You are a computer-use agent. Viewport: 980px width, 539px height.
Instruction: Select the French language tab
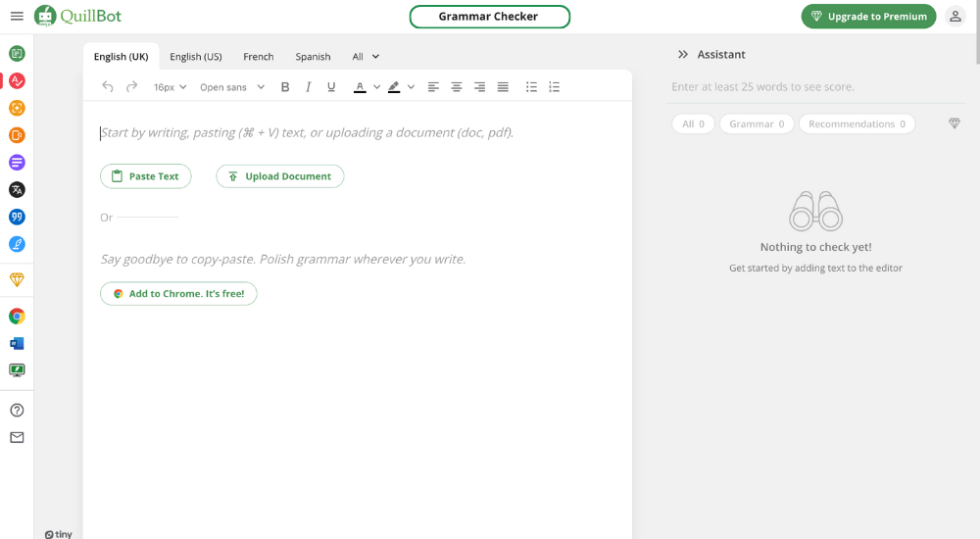(x=259, y=57)
